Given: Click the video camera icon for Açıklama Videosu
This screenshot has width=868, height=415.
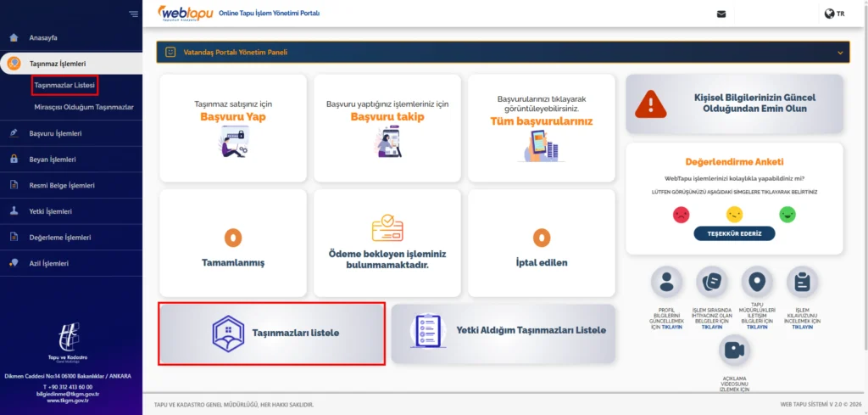Looking at the screenshot, I should [734, 351].
